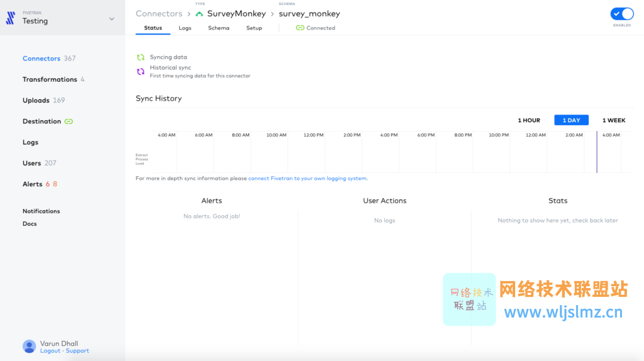Click the green Connected status icon
644x361 pixels.
click(x=300, y=28)
